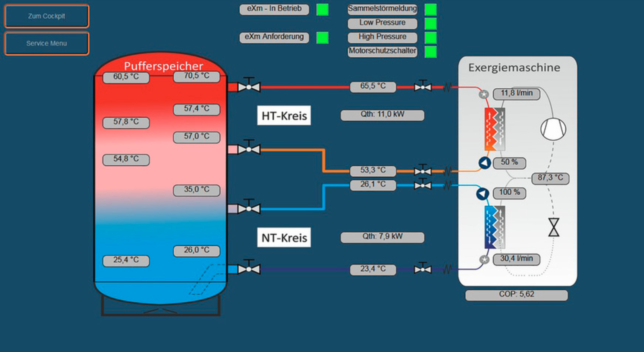Click the flow sensor icon next to 11,8 l/min
Viewport: 644px width, 352px height.
coord(483,94)
